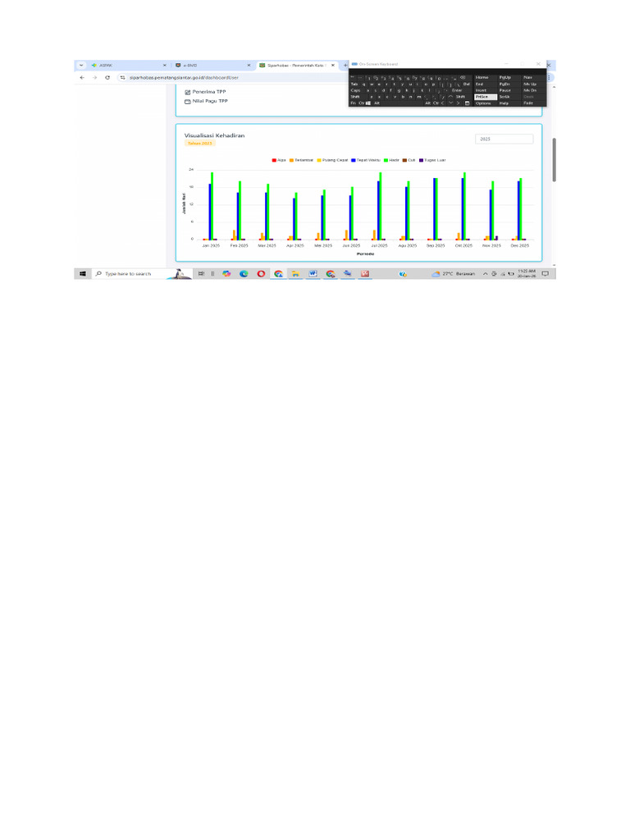Click Windows logo key on On-Screen Keyboard
Viewport: 630px width, 840px height.
click(x=368, y=103)
